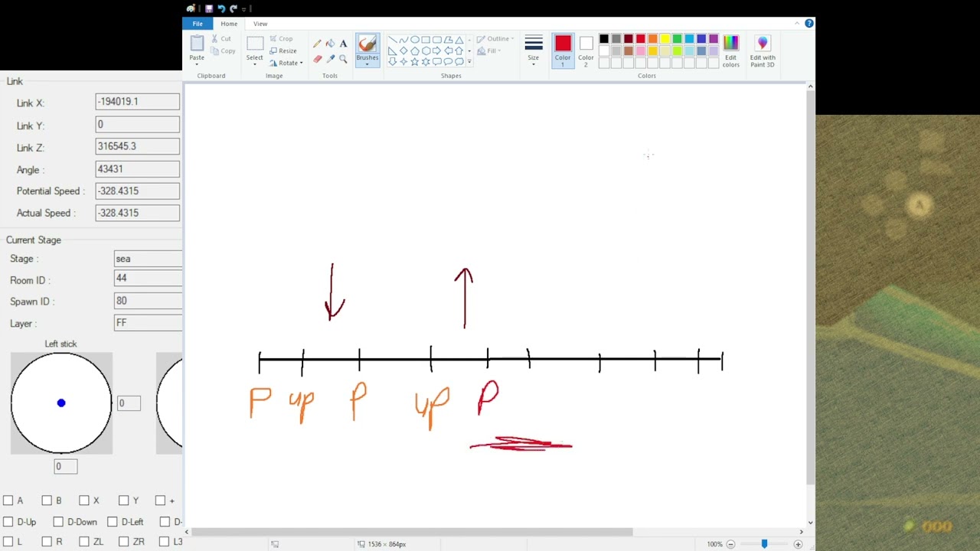Click the Angle value field
Viewport: 980px width, 551px height.
[x=138, y=169]
